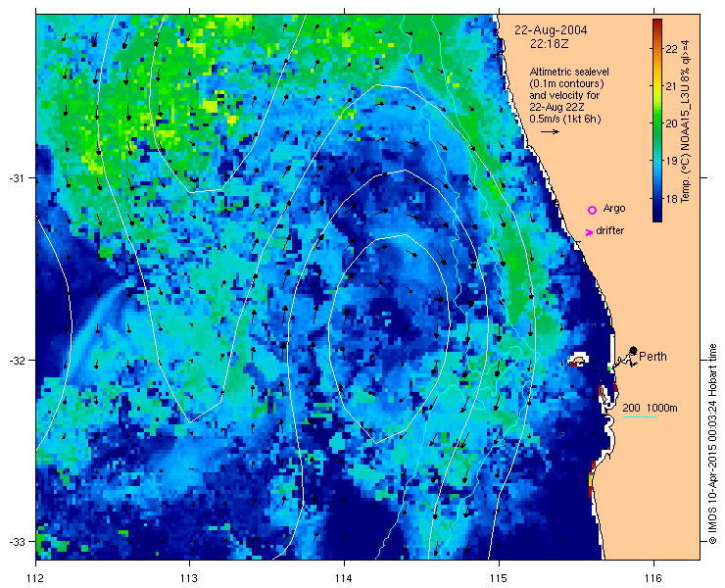Click the 19 label on temperature scale
Screen dimensions: 725x588
tap(671, 161)
